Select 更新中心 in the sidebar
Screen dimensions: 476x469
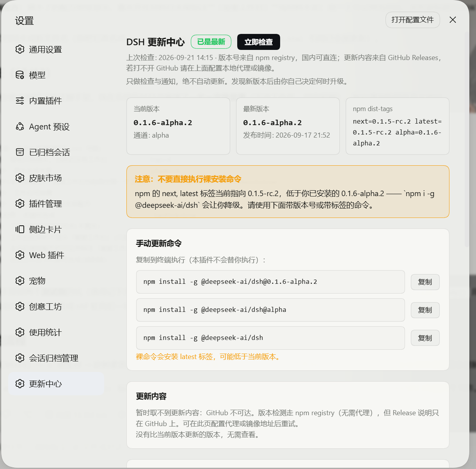(x=56, y=384)
